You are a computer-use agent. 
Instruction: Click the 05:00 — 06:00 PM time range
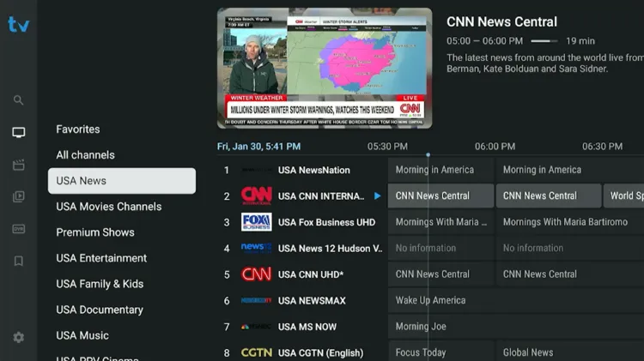coord(484,41)
